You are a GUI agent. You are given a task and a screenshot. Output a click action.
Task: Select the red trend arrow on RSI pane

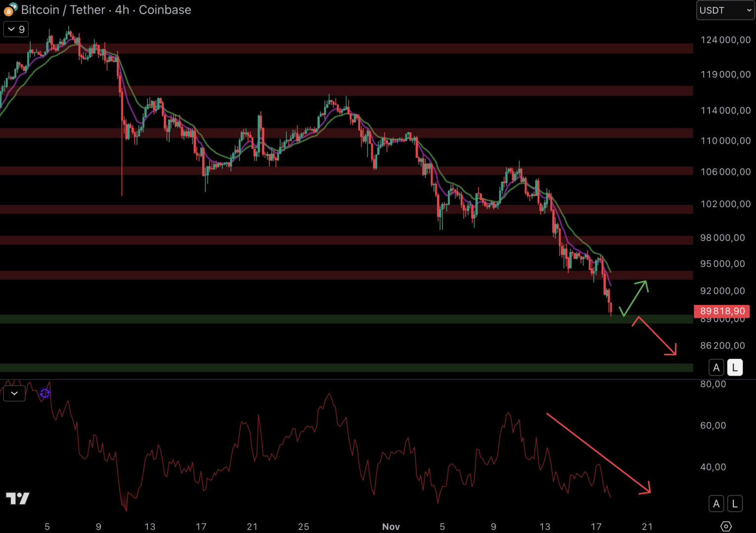597,453
